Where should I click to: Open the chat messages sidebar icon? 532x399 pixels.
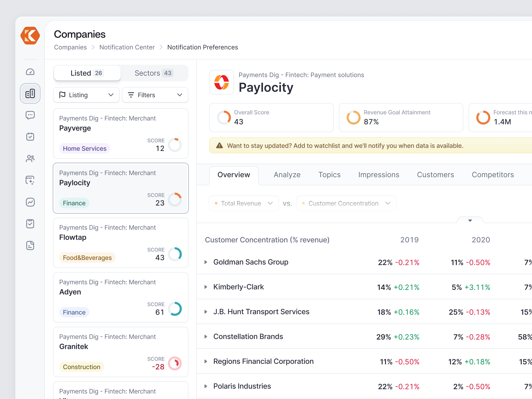[x=30, y=115]
